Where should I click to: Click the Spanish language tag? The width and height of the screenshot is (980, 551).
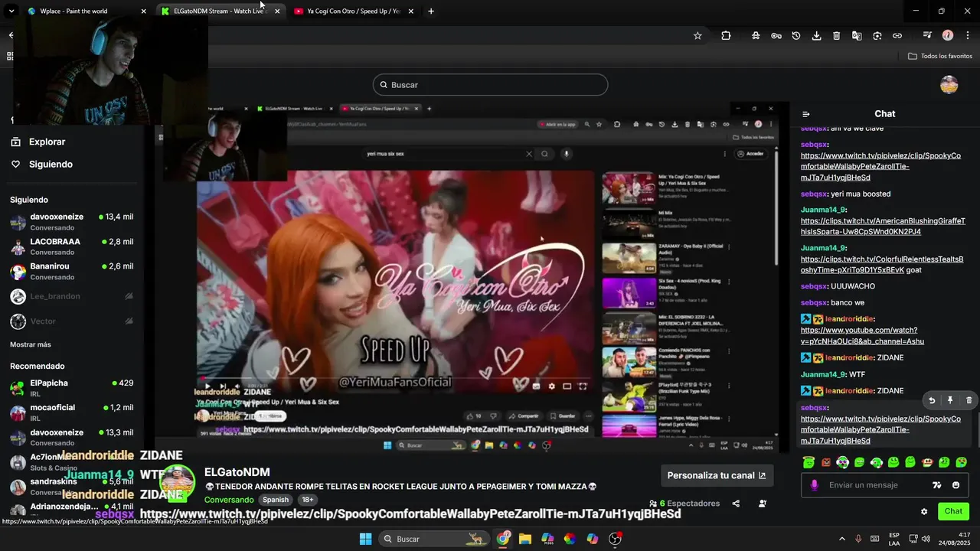(276, 500)
